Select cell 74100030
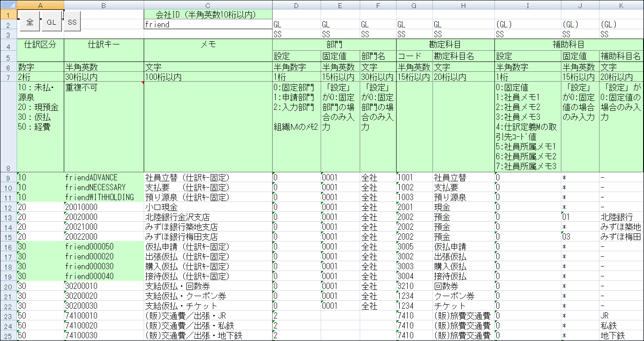The height and width of the screenshot is (341, 644). 104,336
